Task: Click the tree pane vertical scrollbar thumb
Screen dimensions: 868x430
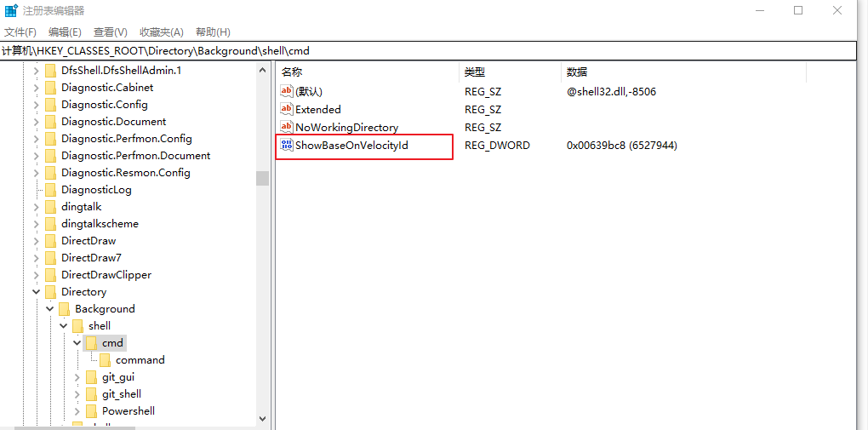Action: [x=262, y=178]
